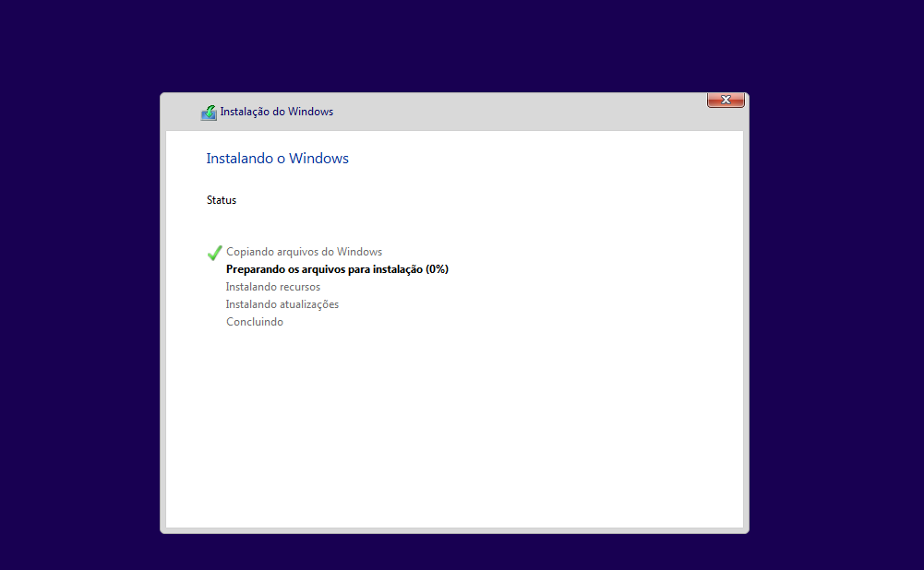924x570 pixels.
Task: Click the Windows Setup installer icon
Action: (x=209, y=112)
